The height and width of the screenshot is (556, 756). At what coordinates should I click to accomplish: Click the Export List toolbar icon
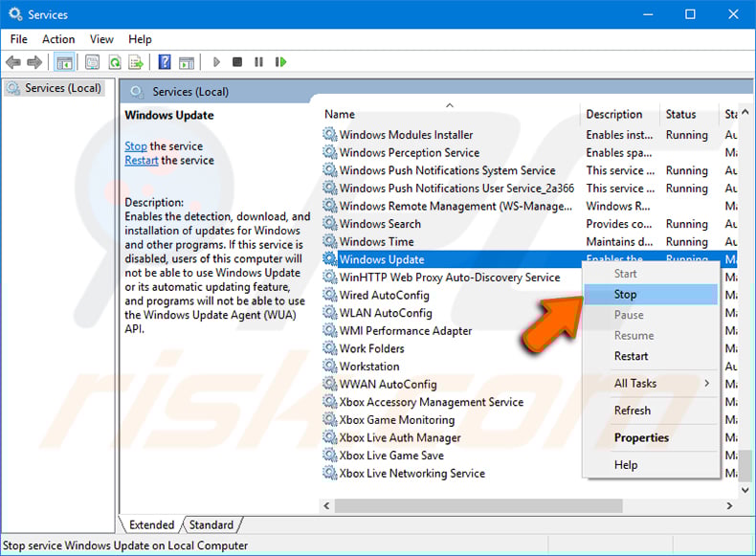(x=136, y=62)
